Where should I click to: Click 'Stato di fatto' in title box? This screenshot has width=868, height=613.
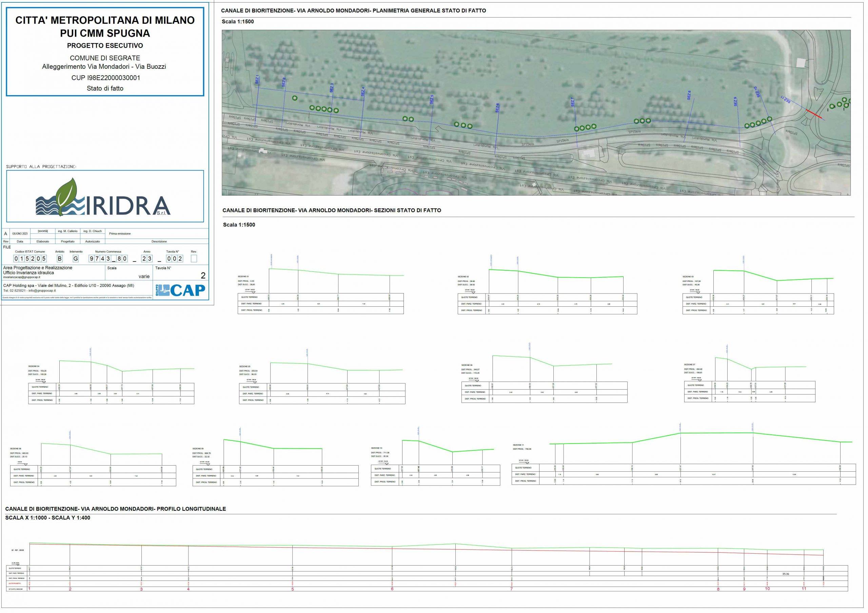point(105,88)
